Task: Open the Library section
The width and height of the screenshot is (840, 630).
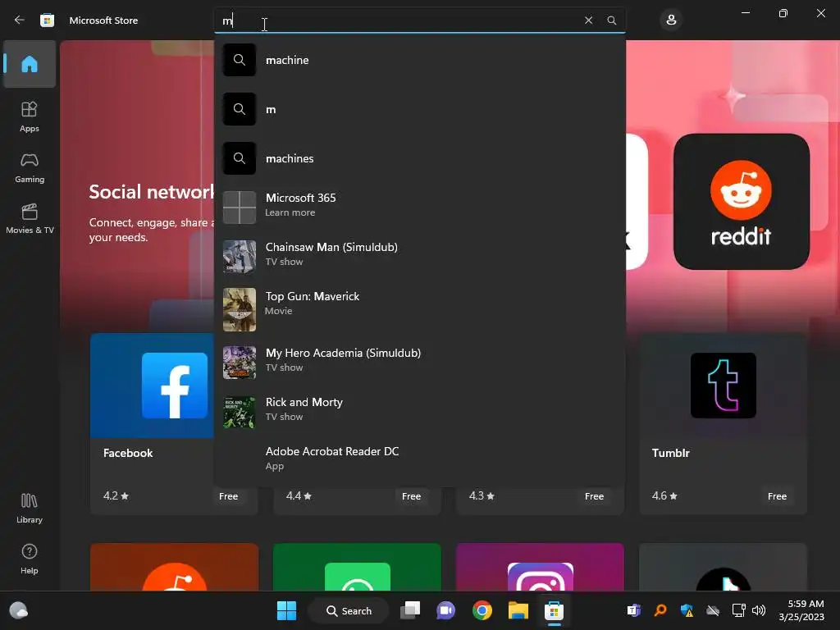Action: coord(30,509)
